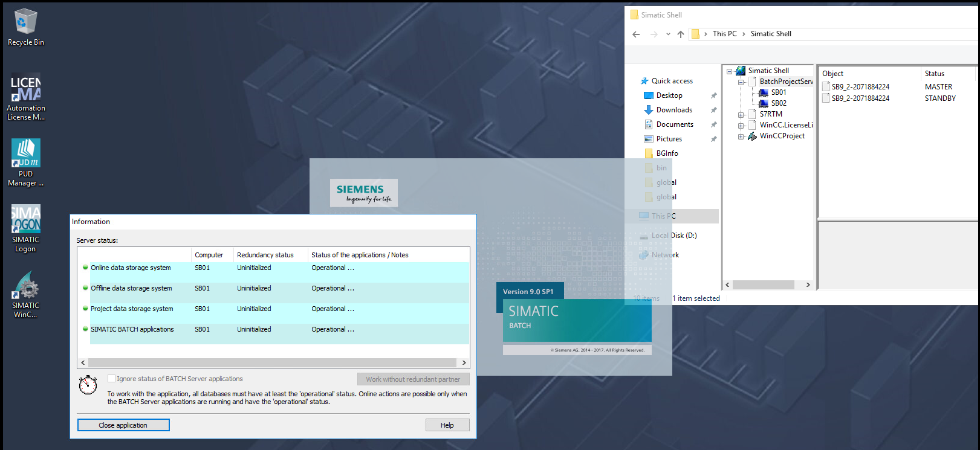This screenshot has width=980, height=450.
Task: Click the pin icon beside Documents
Action: pyautogui.click(x=713, y=124)
